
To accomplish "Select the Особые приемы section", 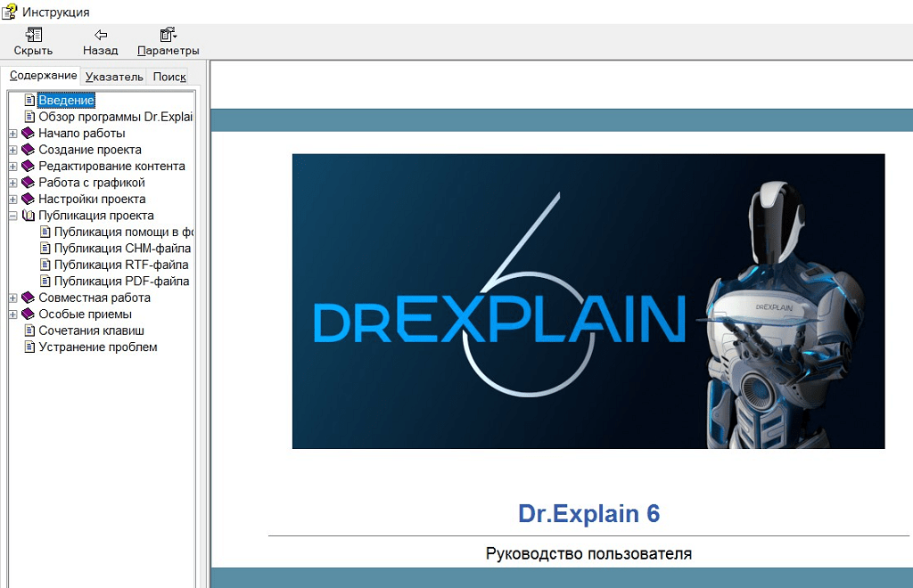I will 85,314.
